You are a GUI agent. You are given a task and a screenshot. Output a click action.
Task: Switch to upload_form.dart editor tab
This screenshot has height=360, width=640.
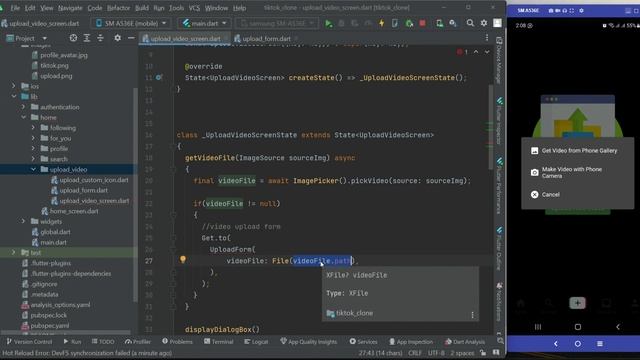click(266, 38)
